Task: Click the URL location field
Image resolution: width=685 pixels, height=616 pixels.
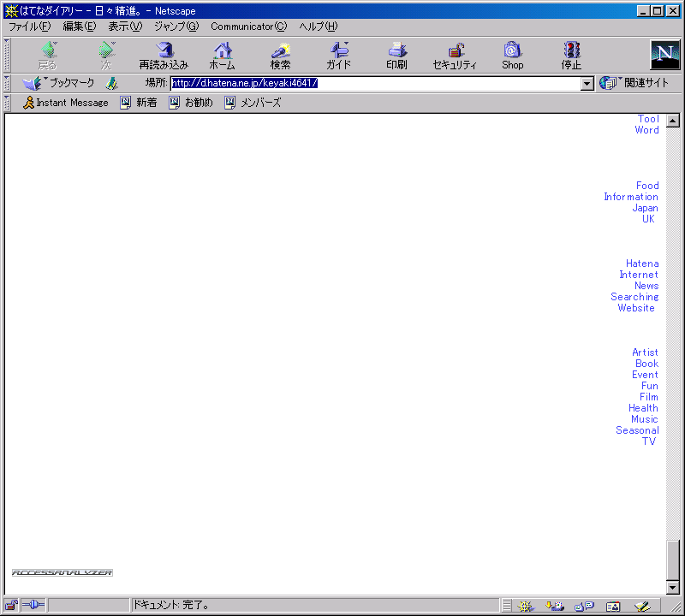Action: (x=376, y=83)
